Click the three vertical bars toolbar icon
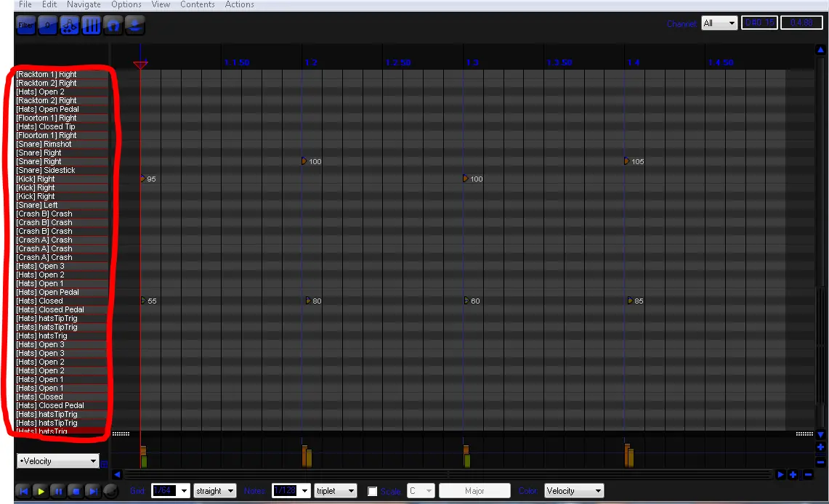This screenshot has width=829, height=504. (92, 25)
